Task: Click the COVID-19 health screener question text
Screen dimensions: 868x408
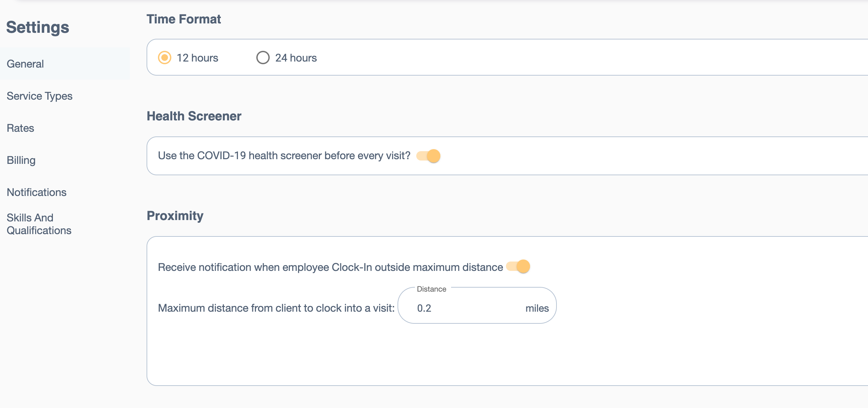Action: coord(284,156)
